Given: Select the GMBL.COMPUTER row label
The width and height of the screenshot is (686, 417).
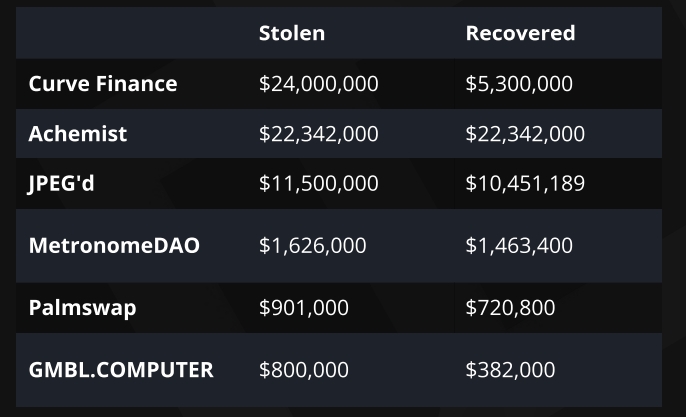Looking at the screenshot, I should coord(121,370).
